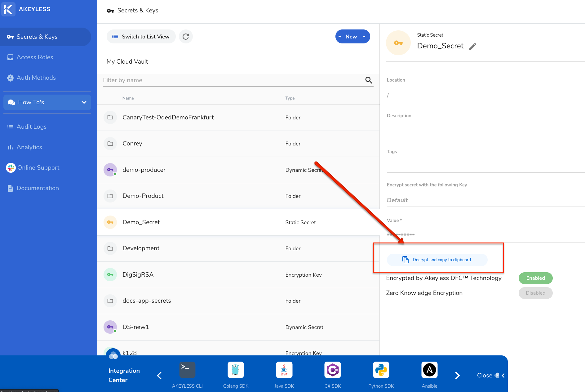
Task: Open the Java SDK integration
Action: [284, 375]
